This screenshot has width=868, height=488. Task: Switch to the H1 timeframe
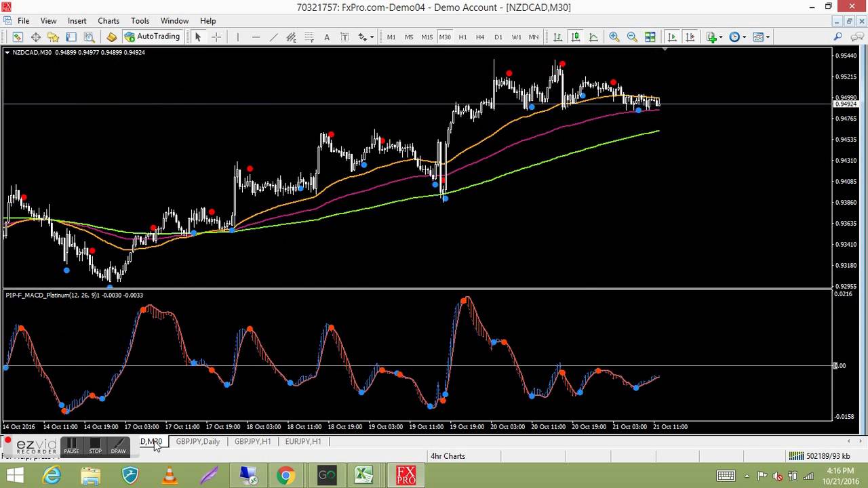click(x=462, y=37)
